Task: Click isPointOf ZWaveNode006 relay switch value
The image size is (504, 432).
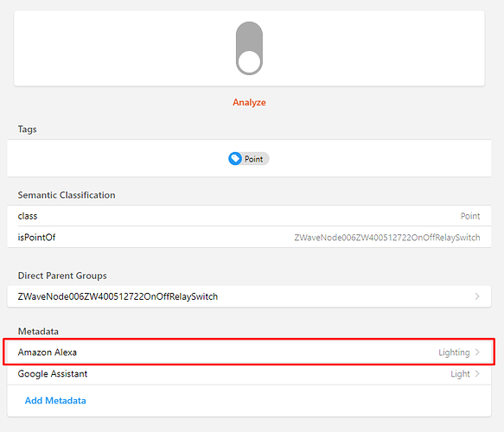Action: point(387,238)
